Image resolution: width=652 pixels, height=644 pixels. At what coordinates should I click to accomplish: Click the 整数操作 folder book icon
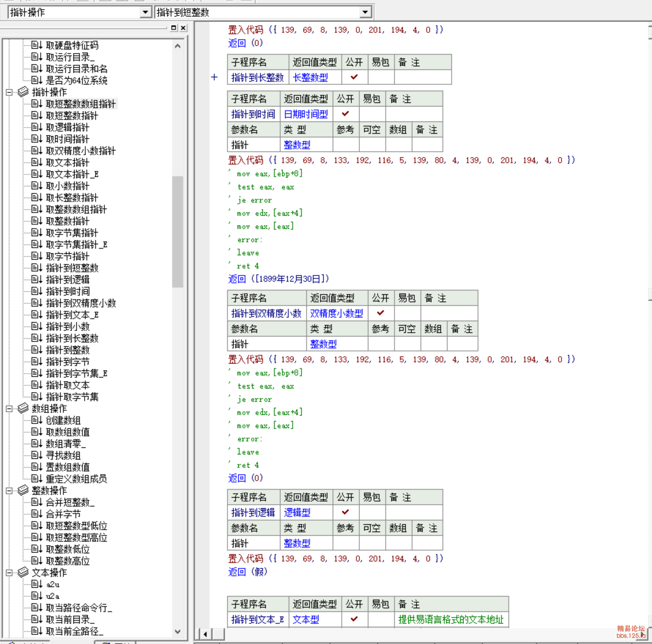click(x=23, y=491)
